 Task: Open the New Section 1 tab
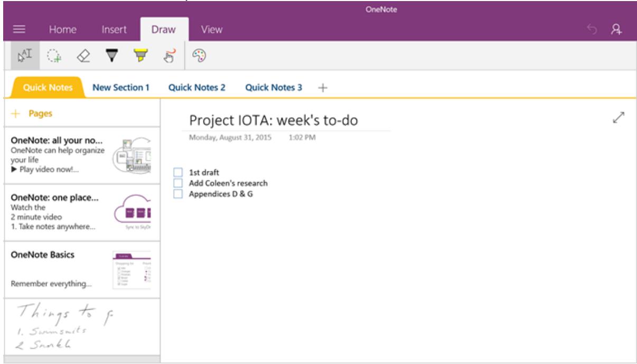[x=121, y=88]
